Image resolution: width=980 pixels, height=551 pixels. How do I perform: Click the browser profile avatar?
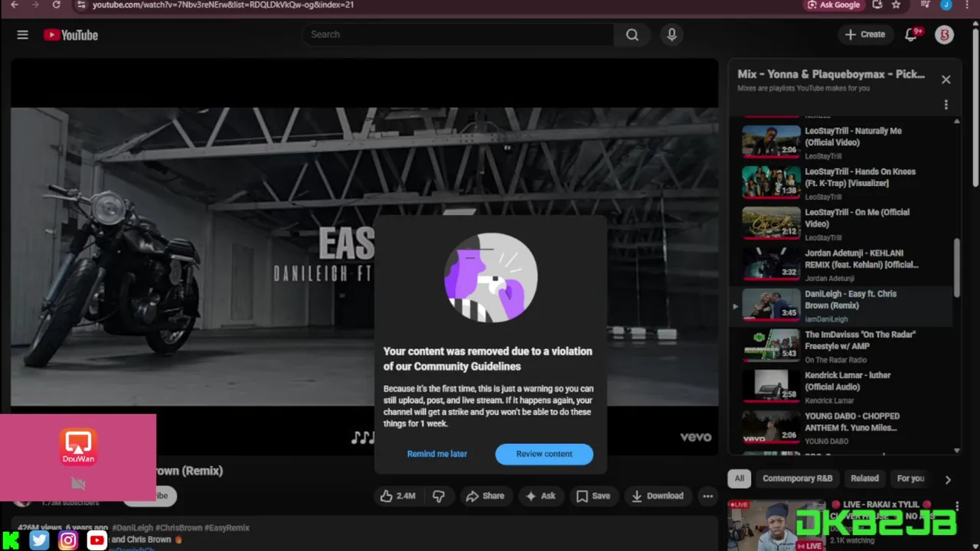pyautogui.click(x=946, y=5)
